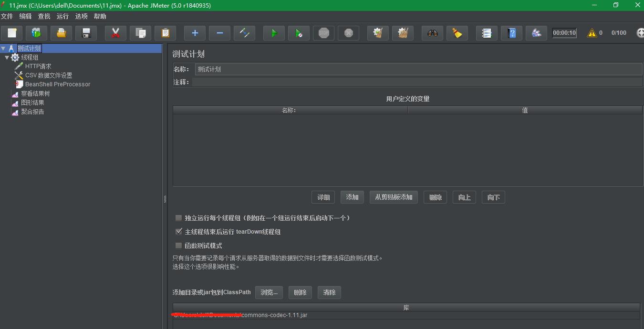The width and height of the screenshot is (644, 329).
Task: Open the 选项 menu
Action: tap(81, 16)
